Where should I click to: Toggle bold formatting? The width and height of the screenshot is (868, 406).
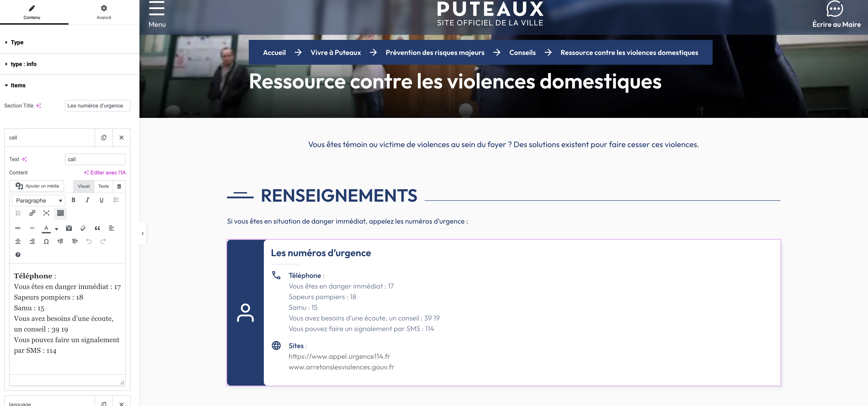point(73,200)
